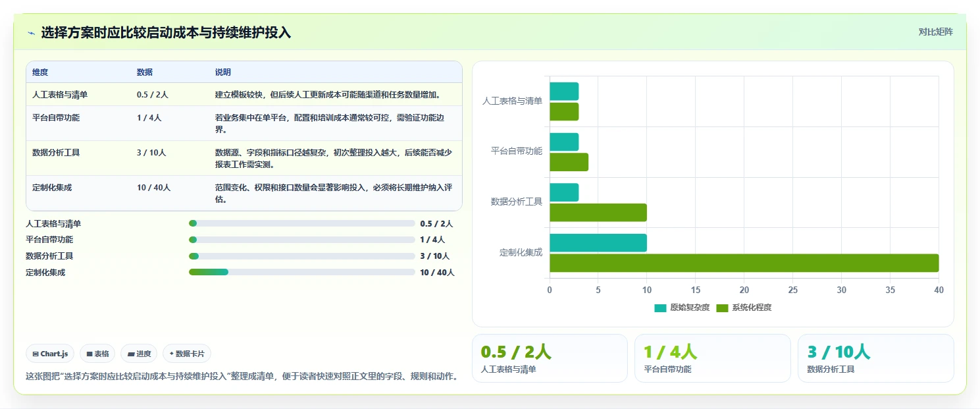Click green chart bar for 平台自带功能
The image size is (980, 409).
pos(569,162)
